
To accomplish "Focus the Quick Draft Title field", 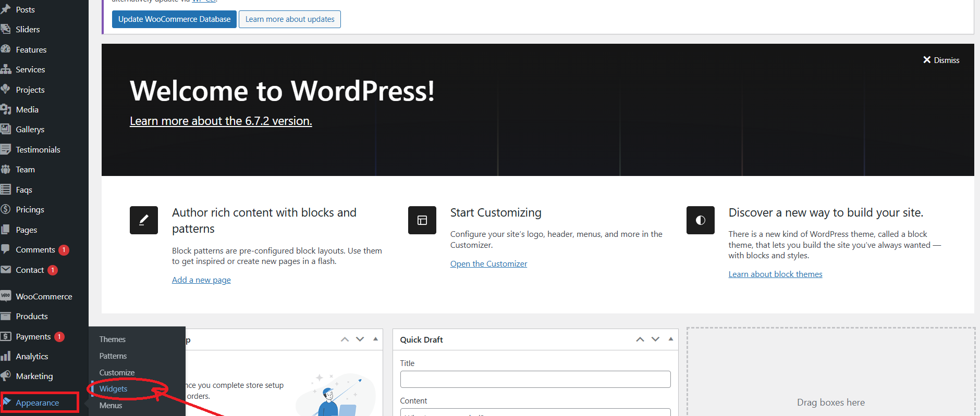I will click(535, 379).
